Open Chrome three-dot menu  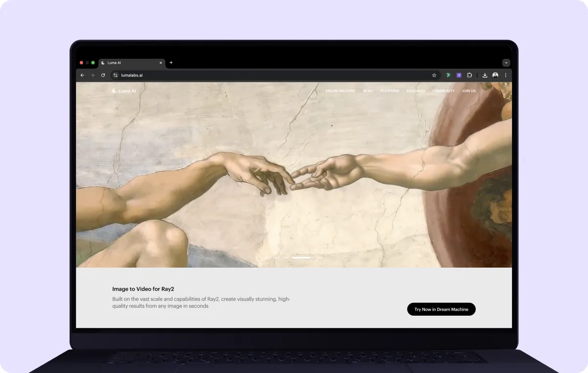(506, 75)
